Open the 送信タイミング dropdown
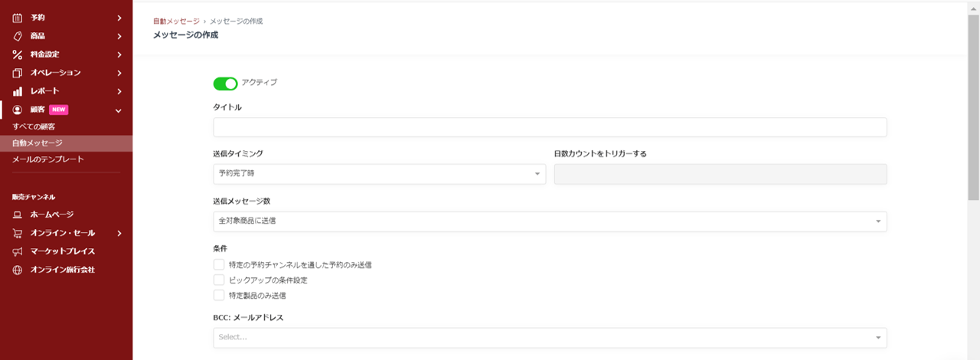Viewport: 980px width, 360px height. pyautogui.click(x=379, y=174)
